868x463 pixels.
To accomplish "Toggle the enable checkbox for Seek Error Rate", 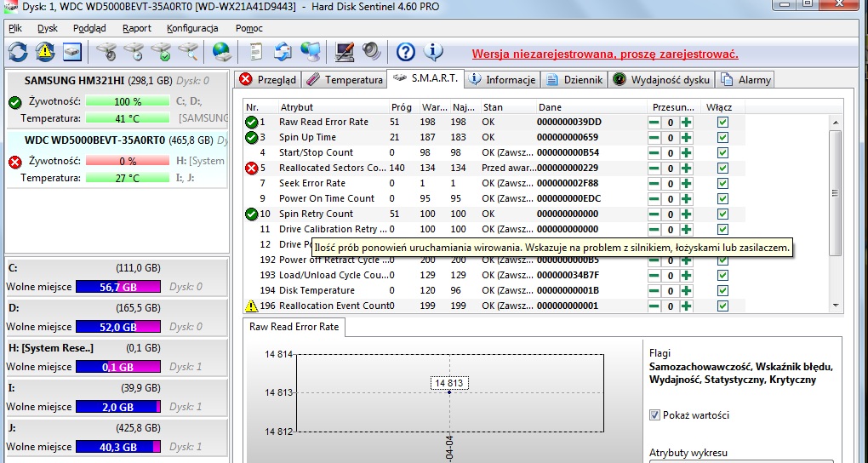I will point(722,183).
